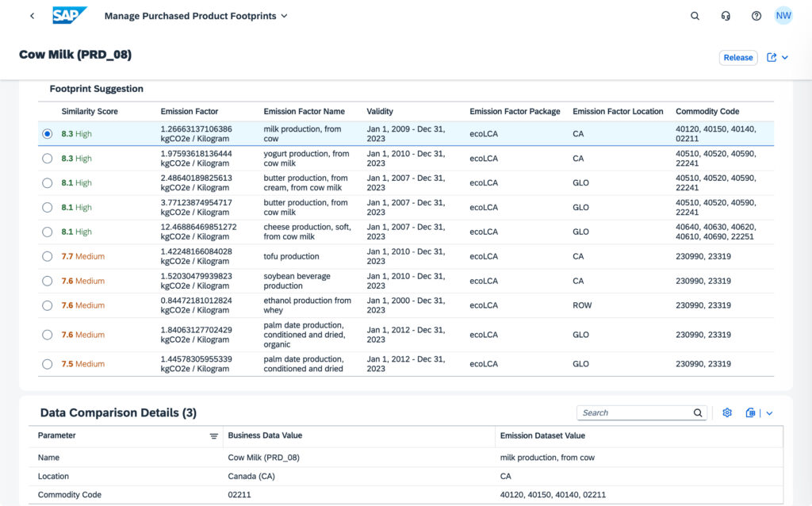Click the export to spreadsheet icon
Image resolution: width=812 pixels, height=506 pixels.
pos(750,412)
